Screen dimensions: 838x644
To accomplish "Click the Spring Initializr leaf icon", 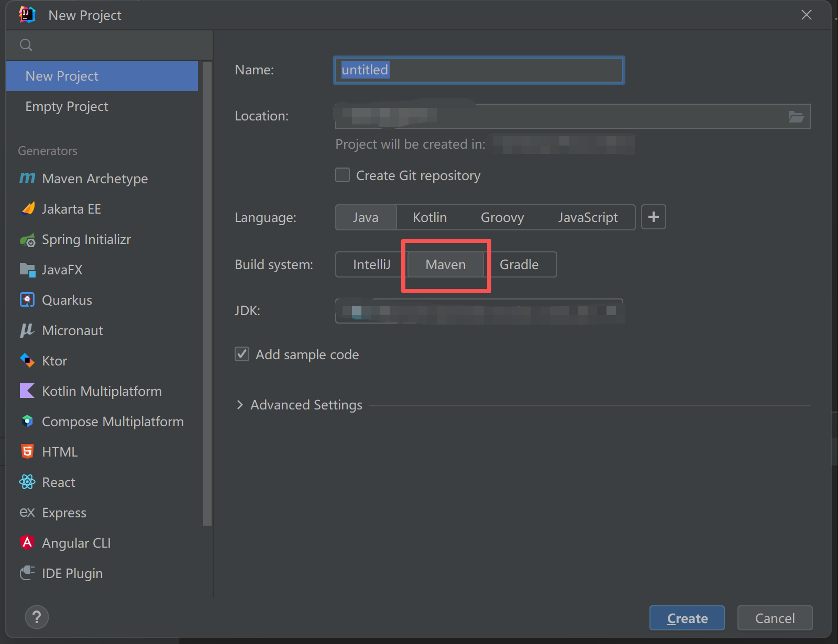I will 28,240.
